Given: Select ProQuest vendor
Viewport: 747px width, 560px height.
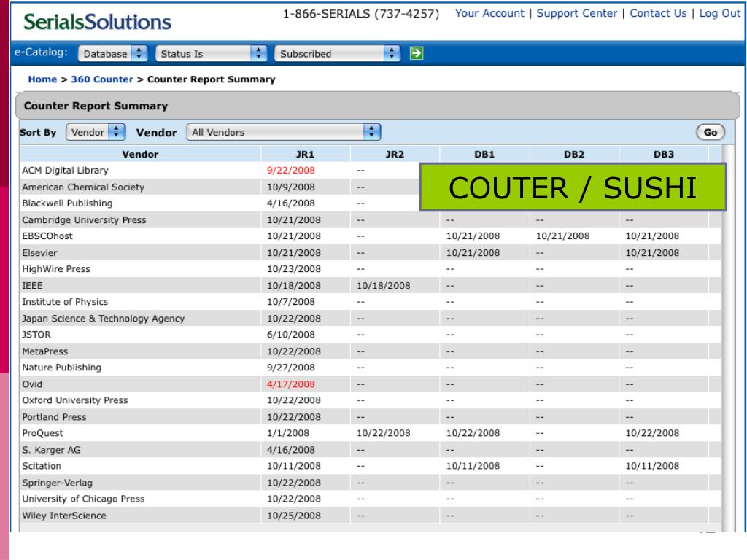Looking at the screenshot, I should (42, 433).
